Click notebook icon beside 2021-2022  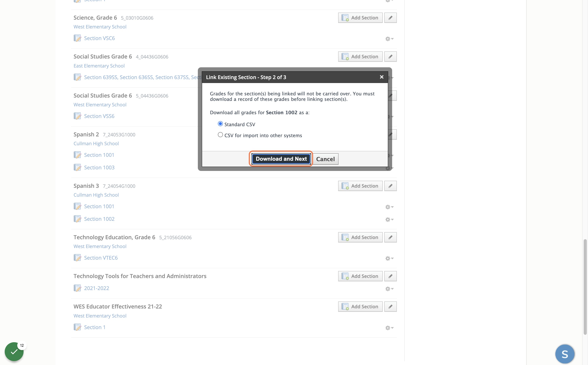(x=77, y=288)
